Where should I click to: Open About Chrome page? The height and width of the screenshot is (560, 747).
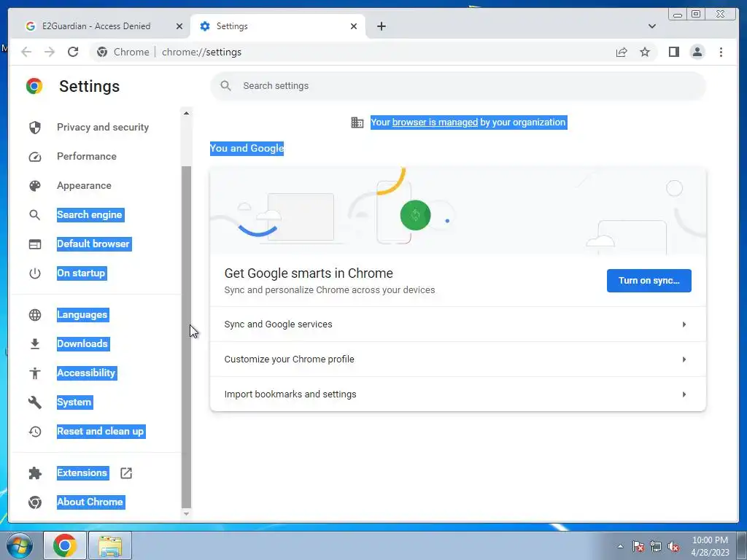point(90,502)
